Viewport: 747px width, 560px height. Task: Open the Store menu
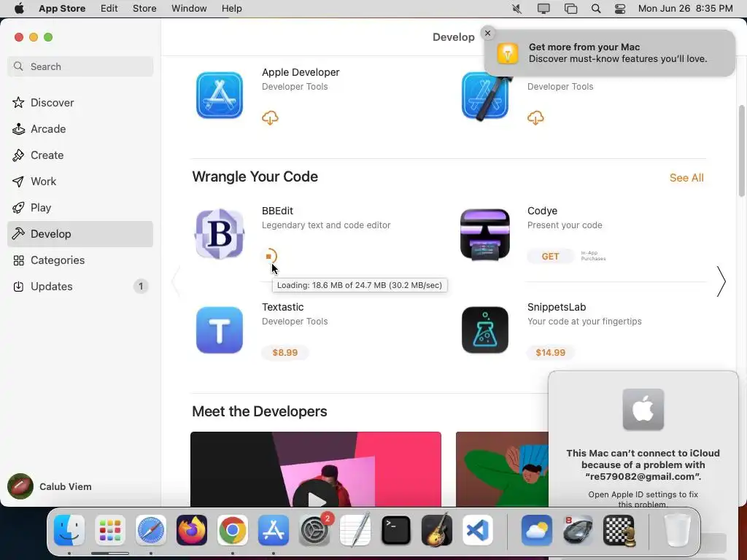[144, 8]
